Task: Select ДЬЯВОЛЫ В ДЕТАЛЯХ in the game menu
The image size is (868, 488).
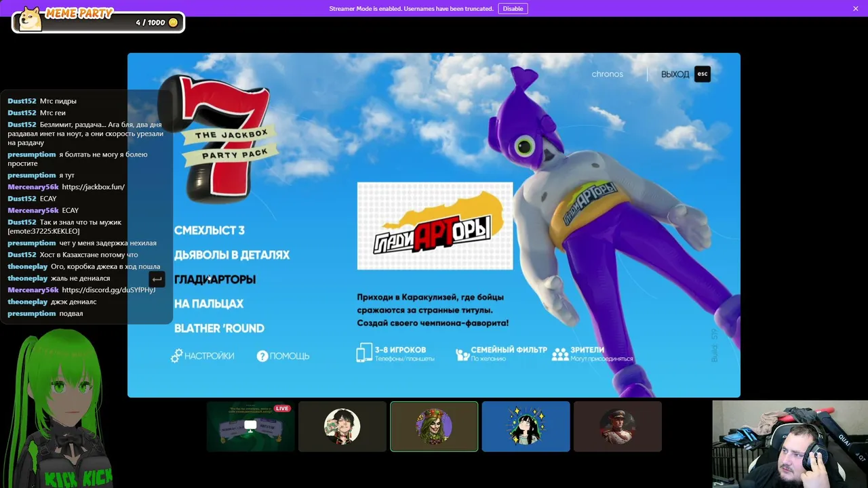Action: 232,255
